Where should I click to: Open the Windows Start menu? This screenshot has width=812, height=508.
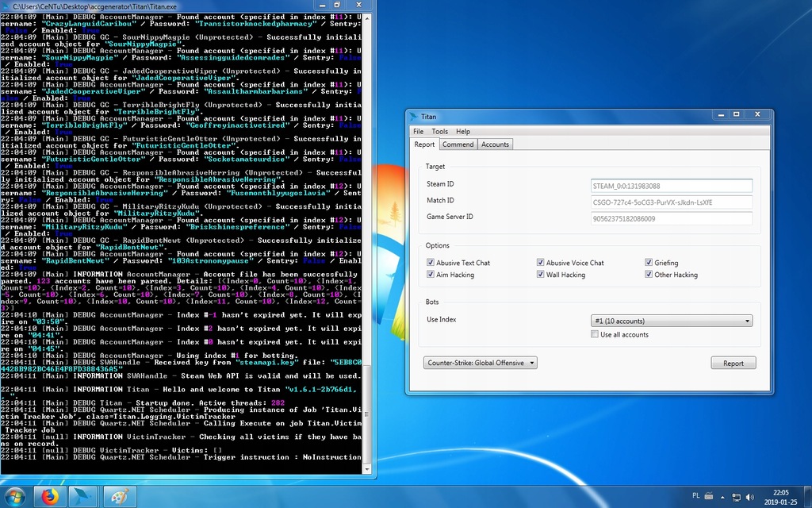17,496
